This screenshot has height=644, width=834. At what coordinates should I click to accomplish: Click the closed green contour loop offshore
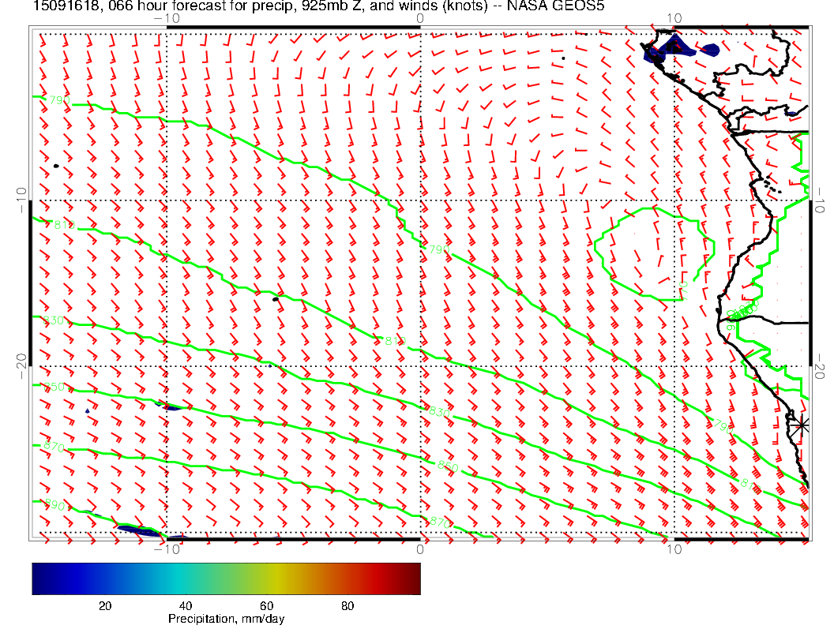656,251
